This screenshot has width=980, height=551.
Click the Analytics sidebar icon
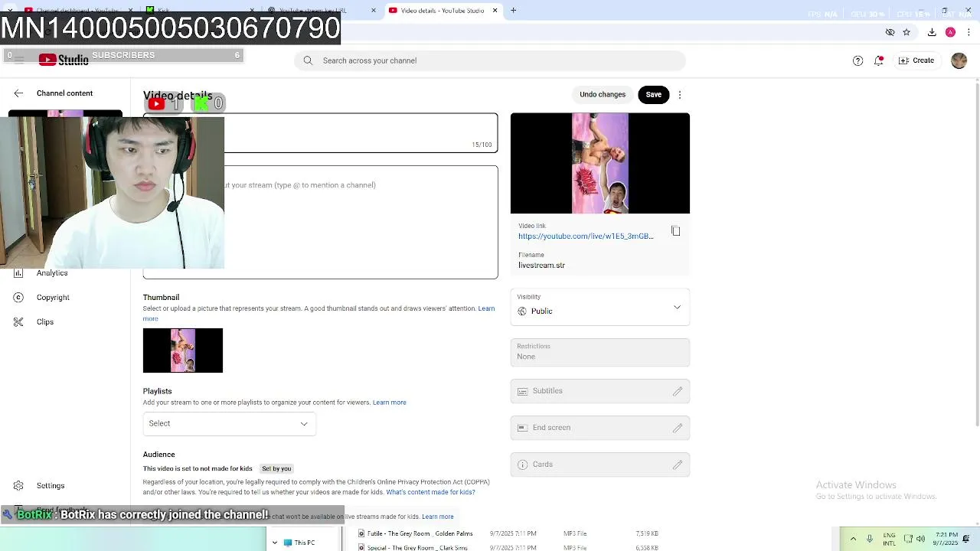18,273
